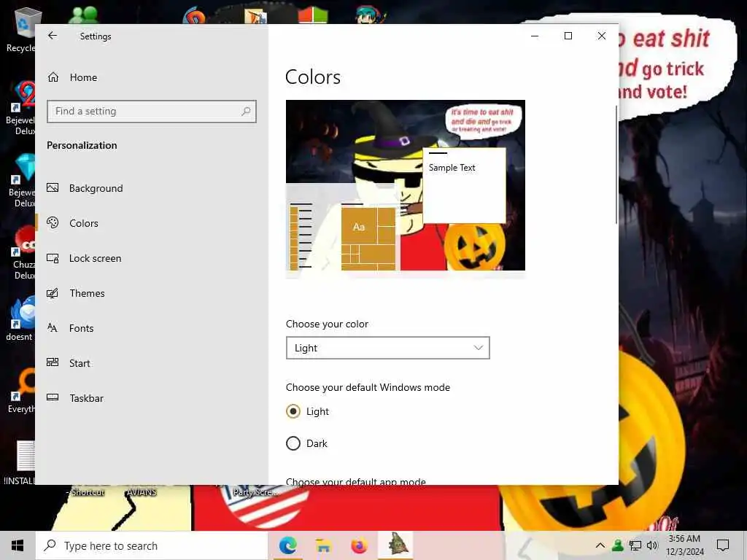Minimize the Settings window

point(535,36)
